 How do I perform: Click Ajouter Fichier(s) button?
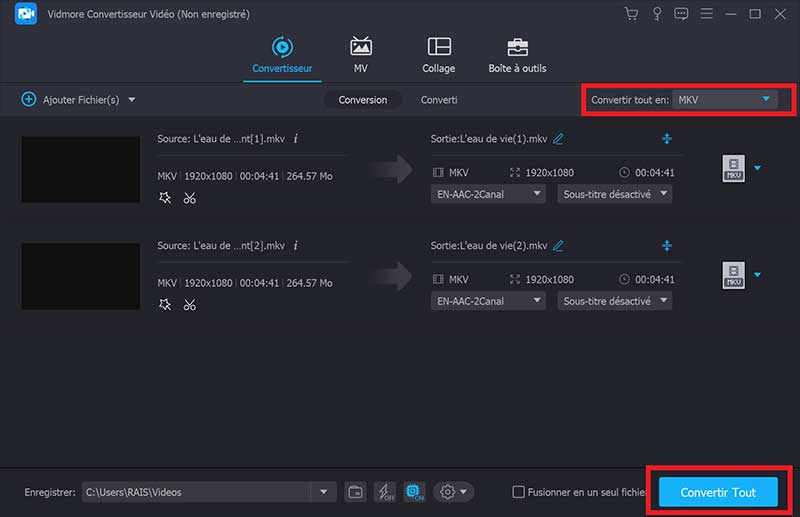click(78, 100)
